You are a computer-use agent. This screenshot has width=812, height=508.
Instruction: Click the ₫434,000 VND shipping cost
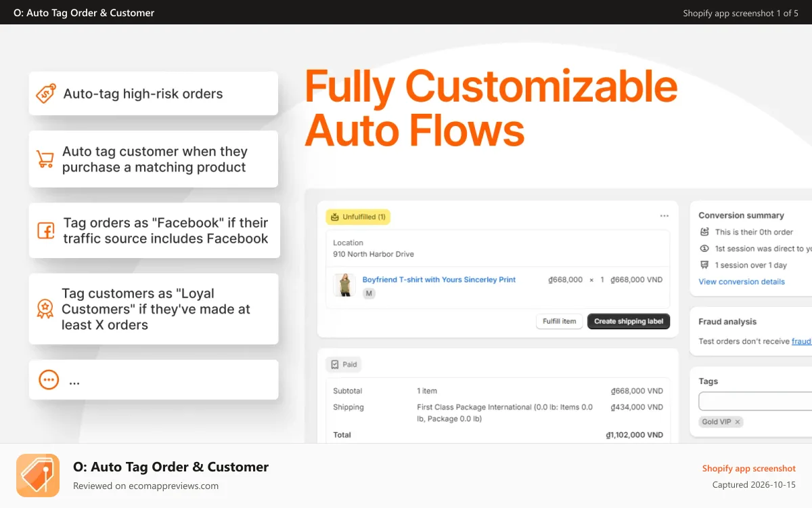tap(637, 407)
